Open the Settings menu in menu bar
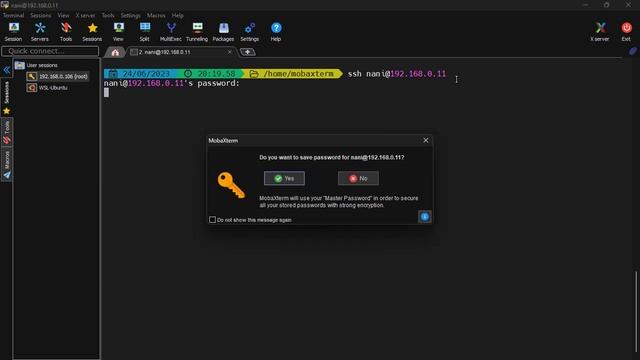 click(x=131, y=16)
